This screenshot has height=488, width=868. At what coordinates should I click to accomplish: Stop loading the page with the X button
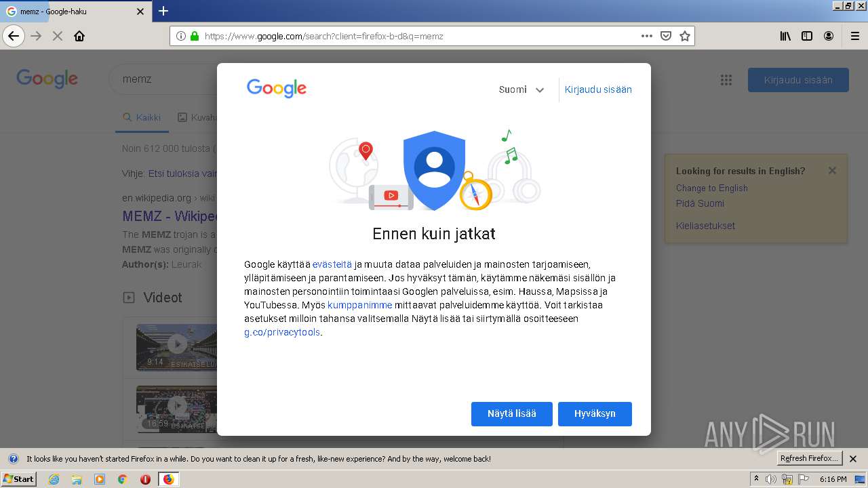(58, 36)
